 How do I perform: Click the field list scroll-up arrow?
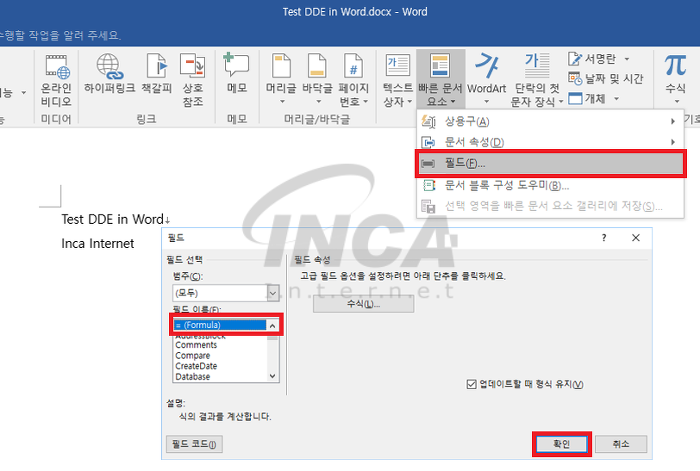(273, 325)
